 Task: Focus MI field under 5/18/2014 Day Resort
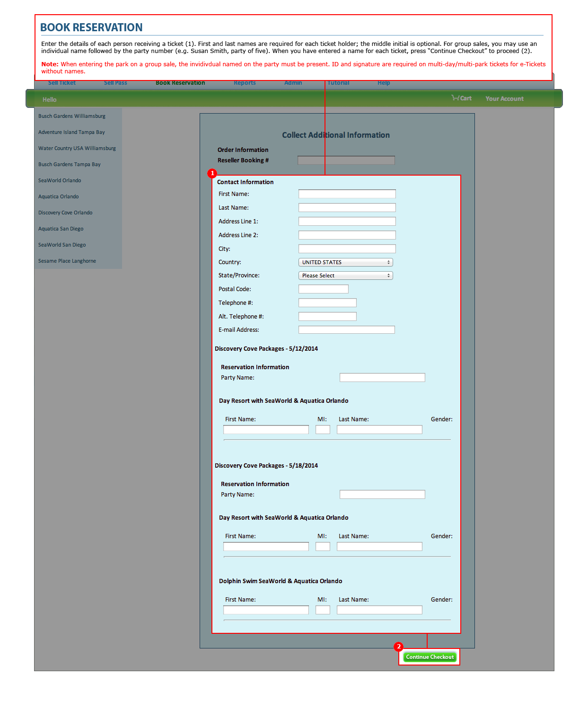pyautogui.click(x=323, y=547)
